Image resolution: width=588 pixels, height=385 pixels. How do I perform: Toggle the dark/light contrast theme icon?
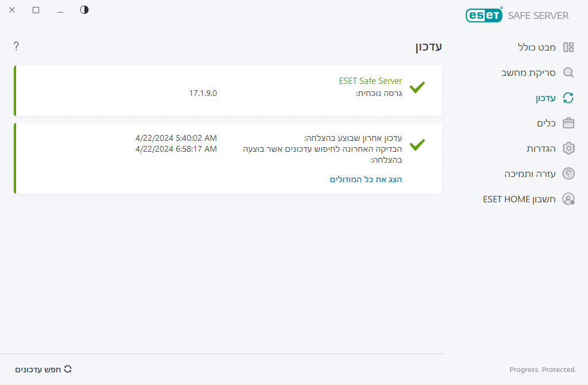[84, 10]
